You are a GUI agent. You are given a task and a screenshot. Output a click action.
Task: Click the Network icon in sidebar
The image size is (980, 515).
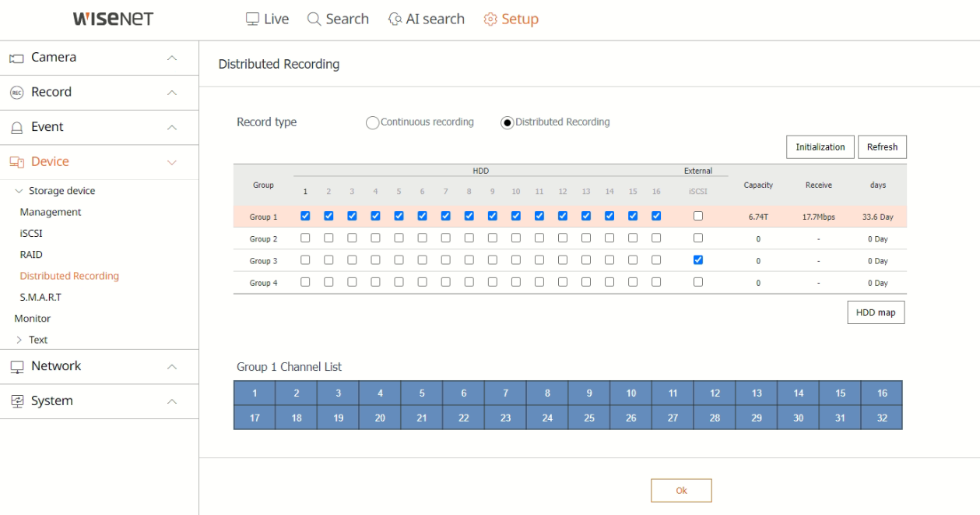pos(16,366)
